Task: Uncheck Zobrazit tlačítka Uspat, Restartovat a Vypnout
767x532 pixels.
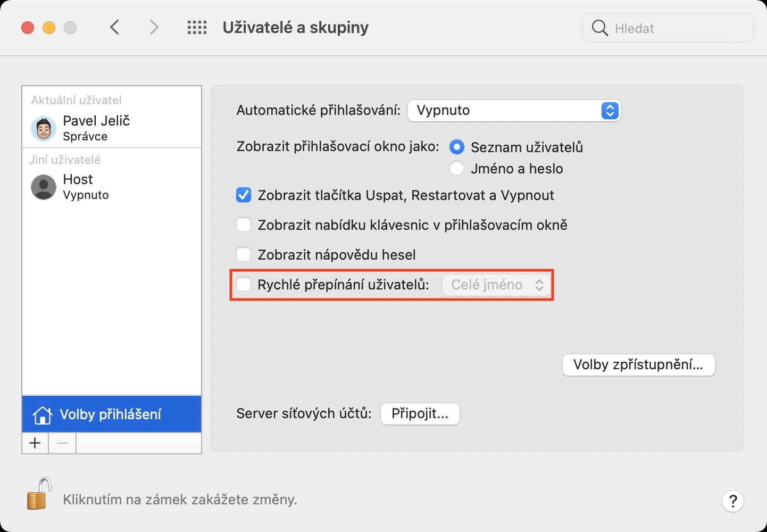Action: (x=244, y=195)
